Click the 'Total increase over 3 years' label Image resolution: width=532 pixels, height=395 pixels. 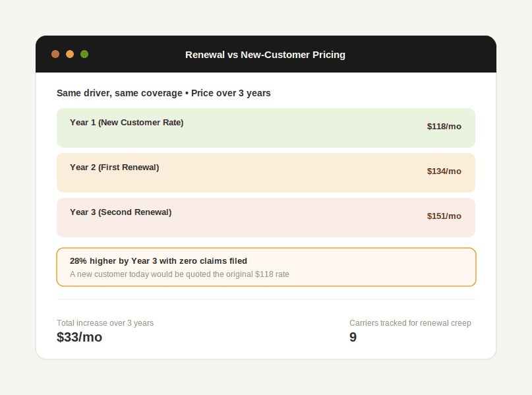(x=105, y=323)
